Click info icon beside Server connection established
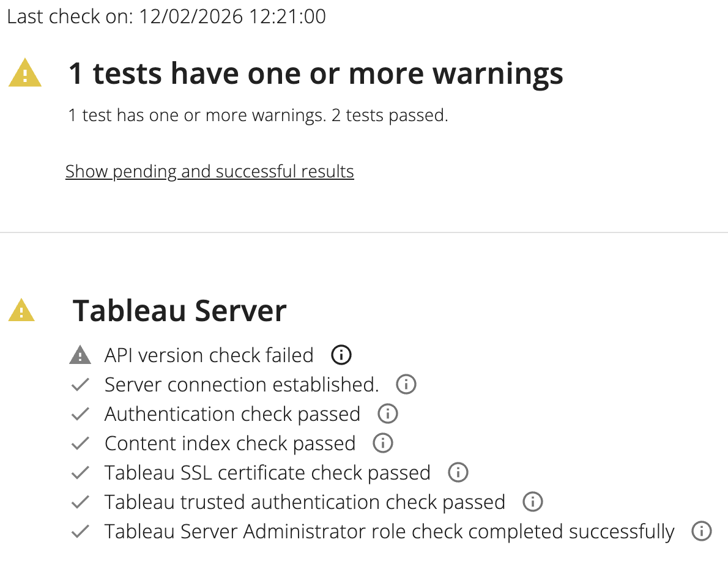 406,384
